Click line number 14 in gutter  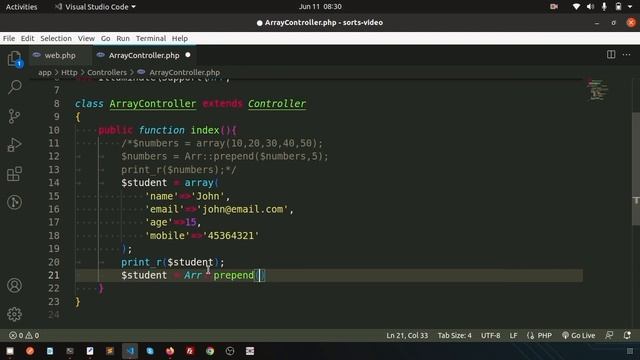(54, 182)
